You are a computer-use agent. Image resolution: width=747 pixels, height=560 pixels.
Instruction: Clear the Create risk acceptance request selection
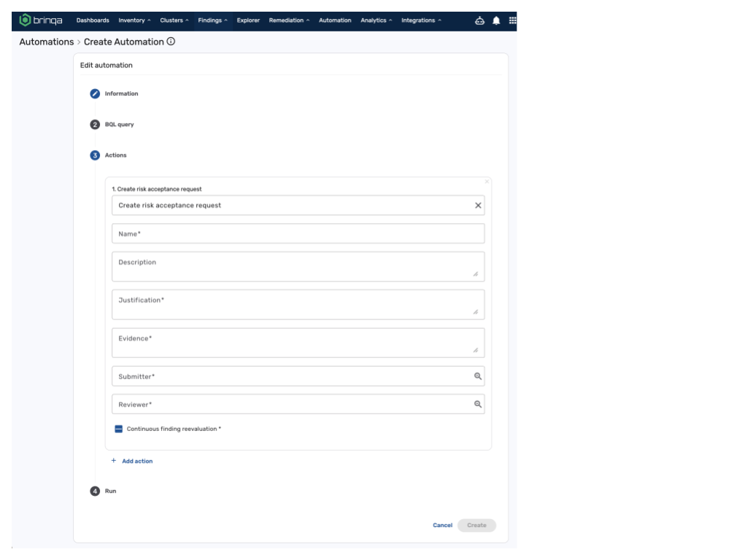click(x=478, y=205)
